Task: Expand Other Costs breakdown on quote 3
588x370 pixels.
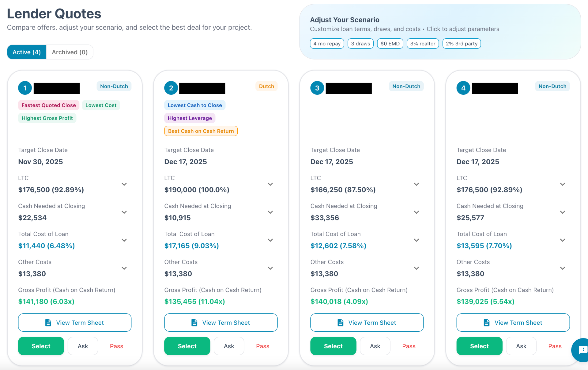Action: (x=416, y=268)
